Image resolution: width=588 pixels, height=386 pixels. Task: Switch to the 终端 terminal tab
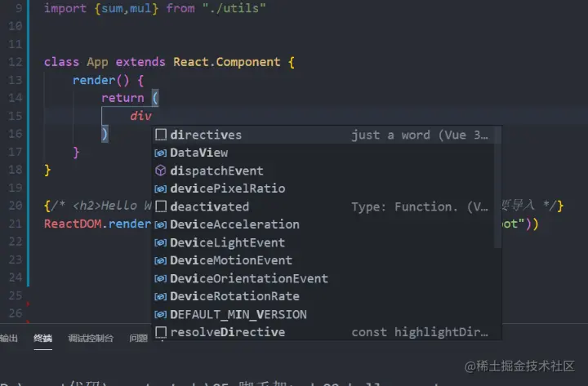(42, 339)
